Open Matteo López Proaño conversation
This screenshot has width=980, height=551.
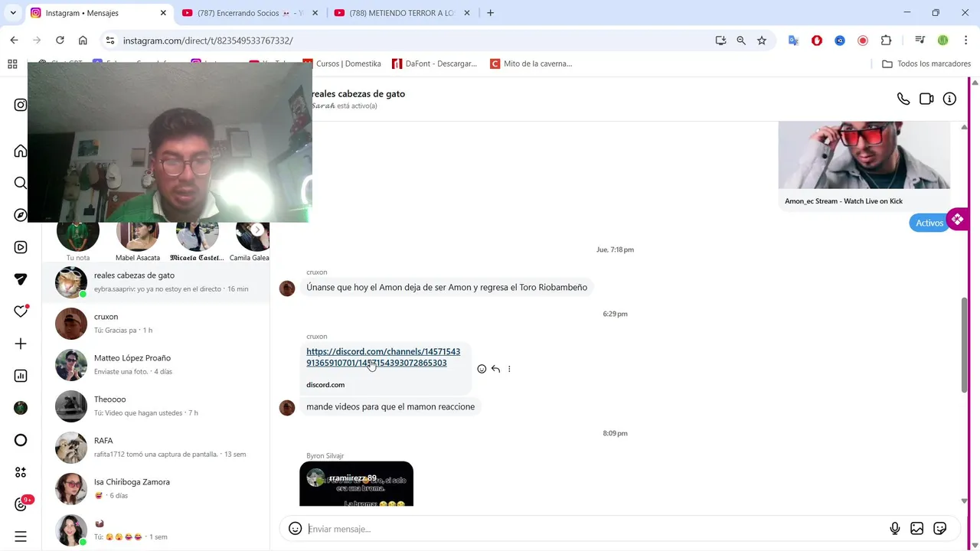pos(156,365)
